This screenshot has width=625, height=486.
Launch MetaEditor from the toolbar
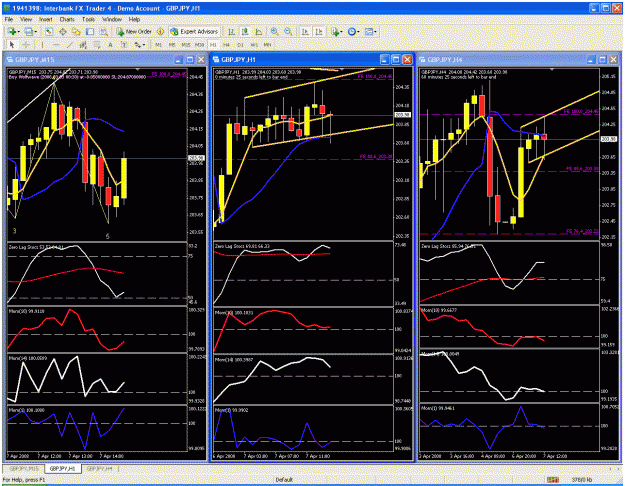tap(160, 31)
